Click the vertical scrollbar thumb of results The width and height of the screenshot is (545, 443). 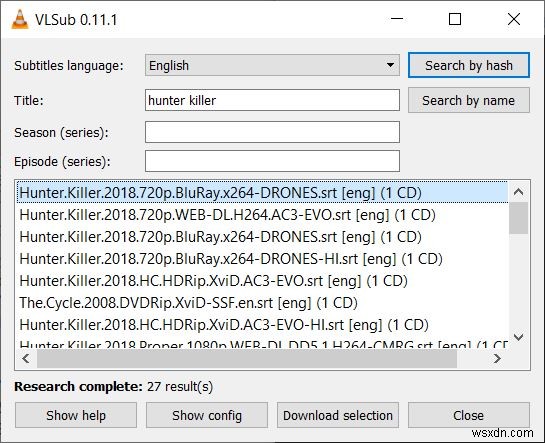click(519, 218)
